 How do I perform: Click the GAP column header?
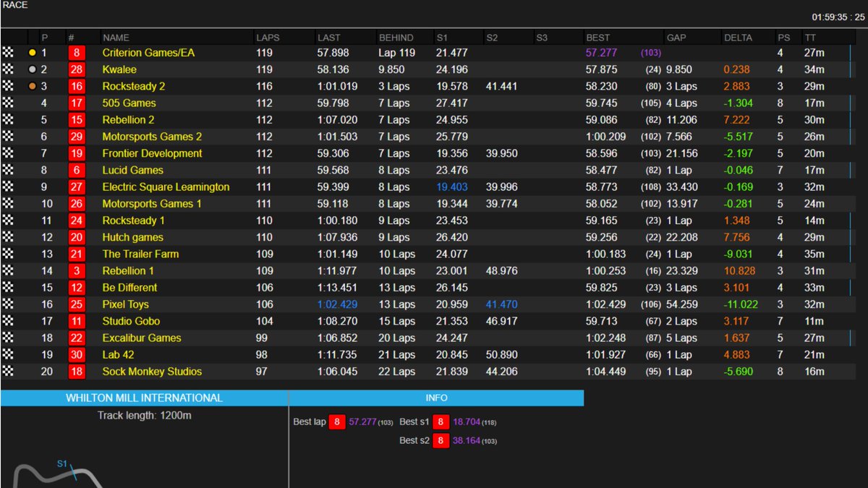676,38
